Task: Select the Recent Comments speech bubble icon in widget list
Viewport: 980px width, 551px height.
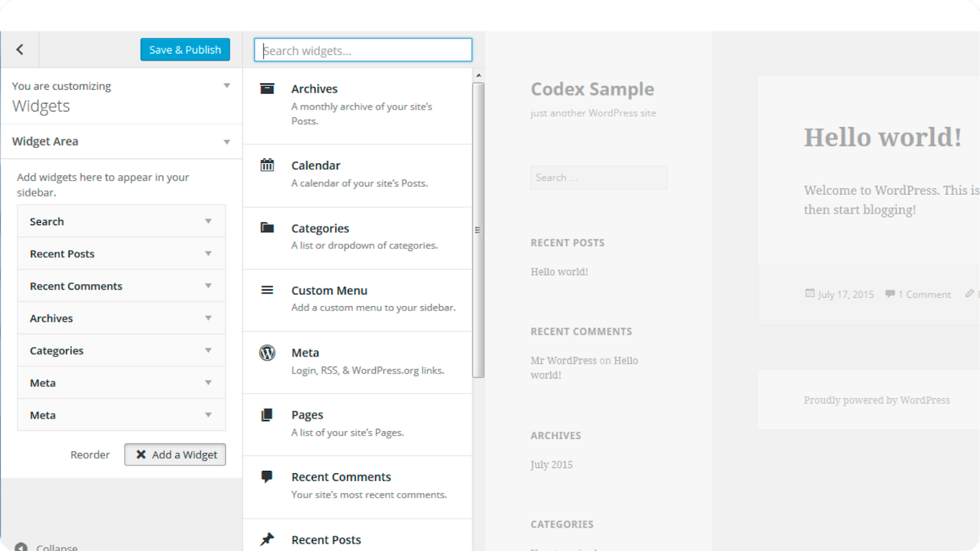Action: (267, 476)
